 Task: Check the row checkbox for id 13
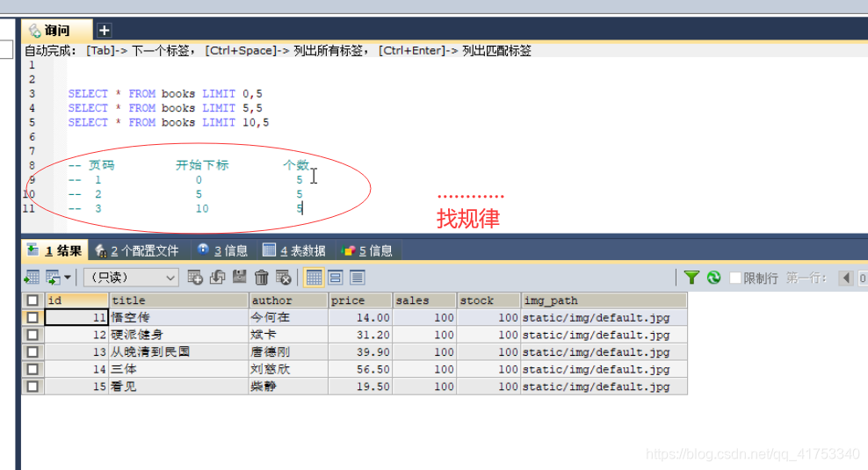pyautogui.click(x=33, y=351)
